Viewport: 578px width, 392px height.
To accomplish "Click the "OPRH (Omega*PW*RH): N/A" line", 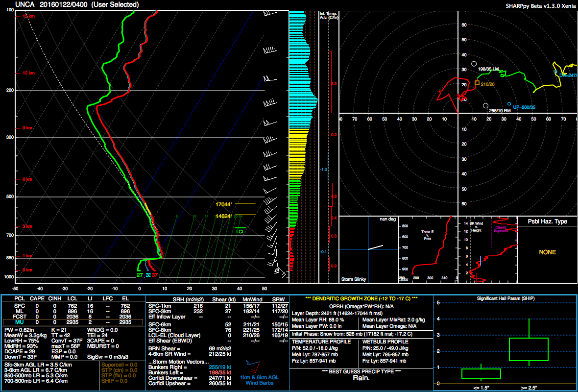I will coord(361,306).
